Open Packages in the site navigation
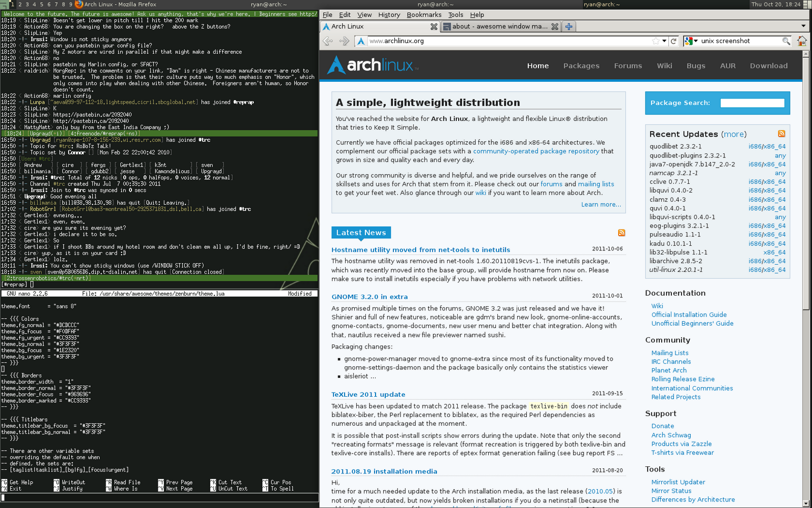812x508 pixels. (582, 66)
